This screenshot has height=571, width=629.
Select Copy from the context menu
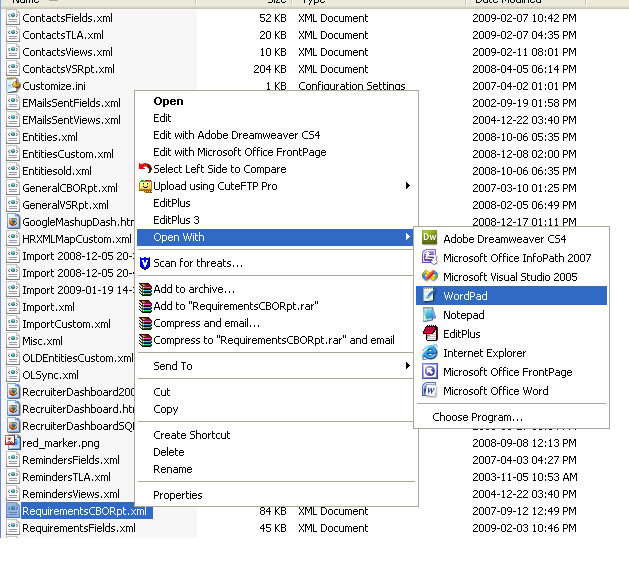click(166, 409)
